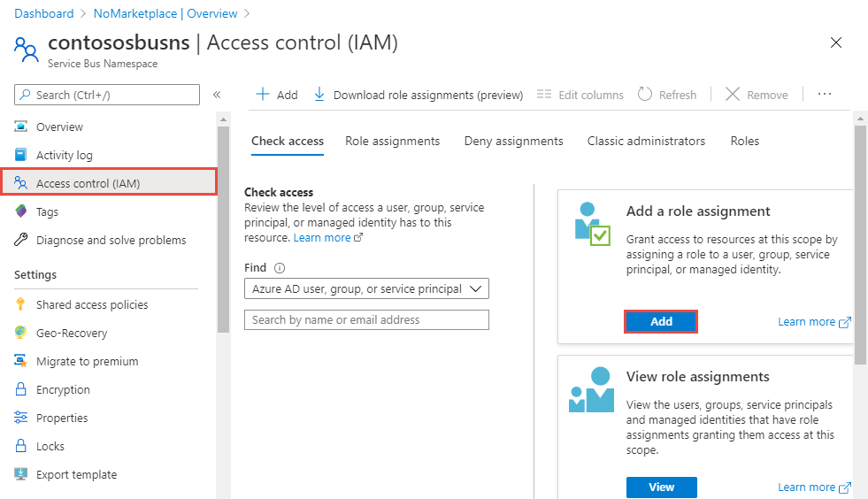Go to Dashboard breadcrumb

[x=43, y=13]
